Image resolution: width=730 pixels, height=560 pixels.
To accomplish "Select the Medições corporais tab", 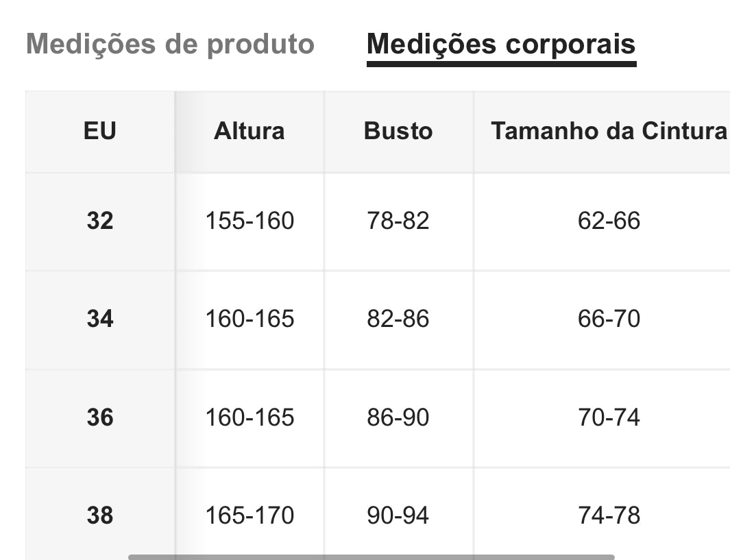I will pyautogui.click(x=502, y=45).
